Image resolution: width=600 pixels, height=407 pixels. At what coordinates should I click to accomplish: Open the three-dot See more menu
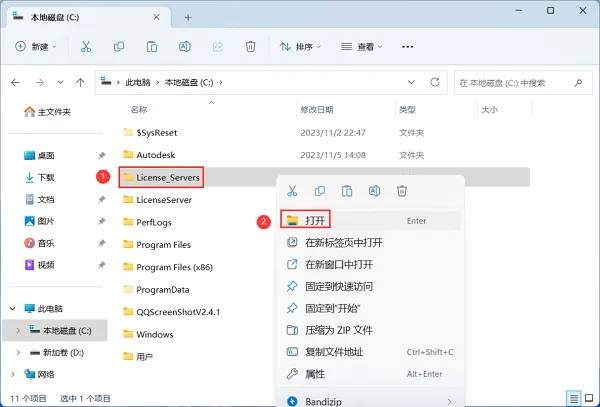[408, 47]
